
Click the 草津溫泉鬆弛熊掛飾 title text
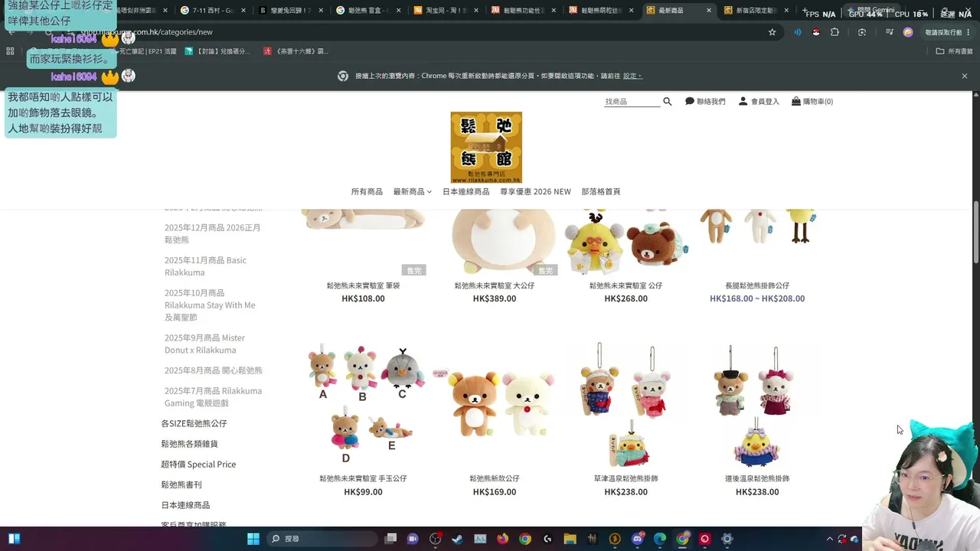pyautogui.click(x=626, y=478)
